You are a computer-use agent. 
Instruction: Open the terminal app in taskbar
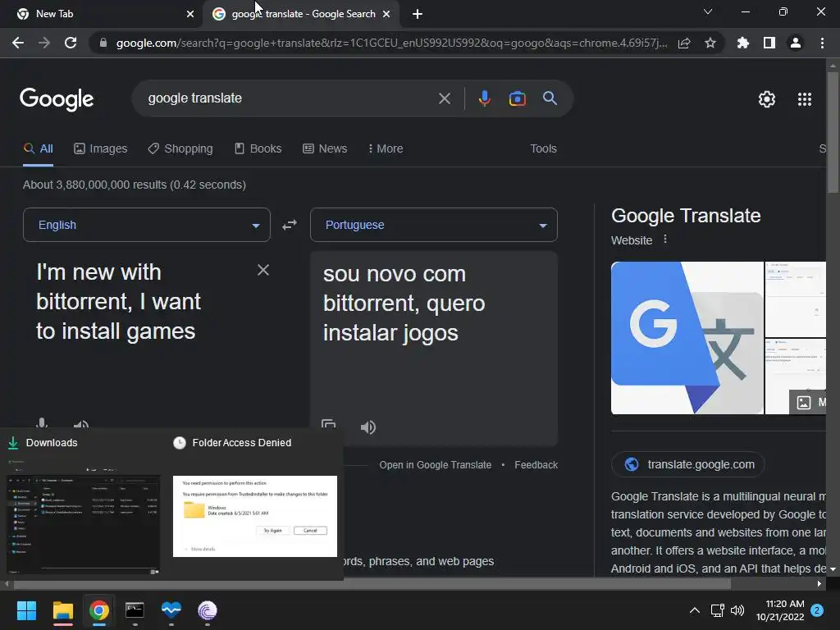135,610
